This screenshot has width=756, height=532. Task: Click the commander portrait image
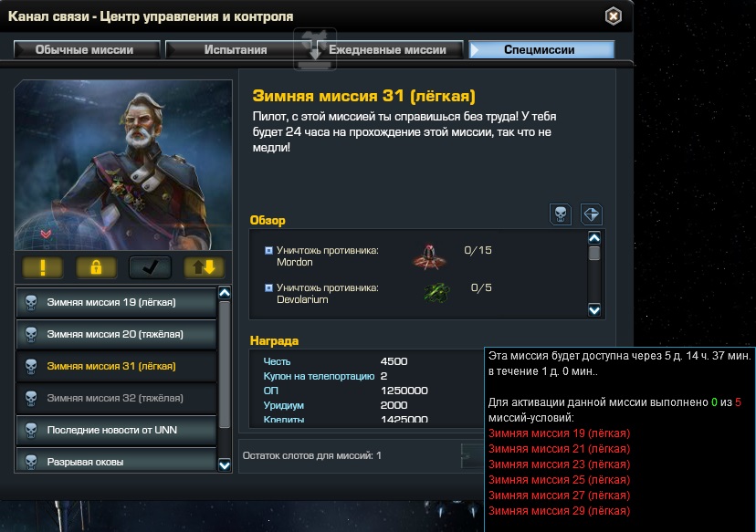(x=123, y=165)
